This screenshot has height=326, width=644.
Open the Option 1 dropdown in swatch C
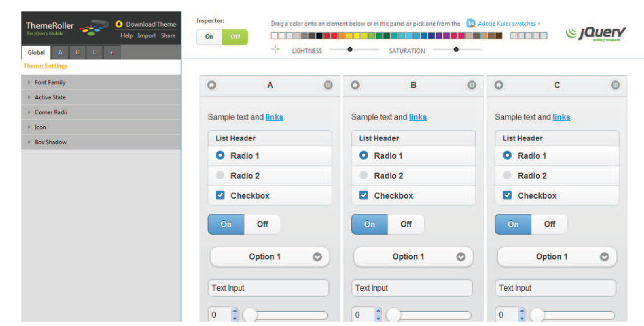(x=557, y=257)
